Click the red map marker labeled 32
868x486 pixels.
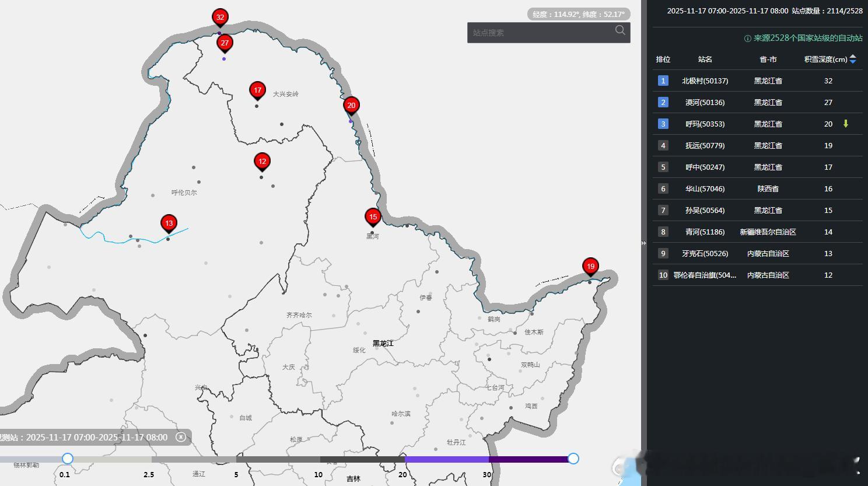point(220,18)
